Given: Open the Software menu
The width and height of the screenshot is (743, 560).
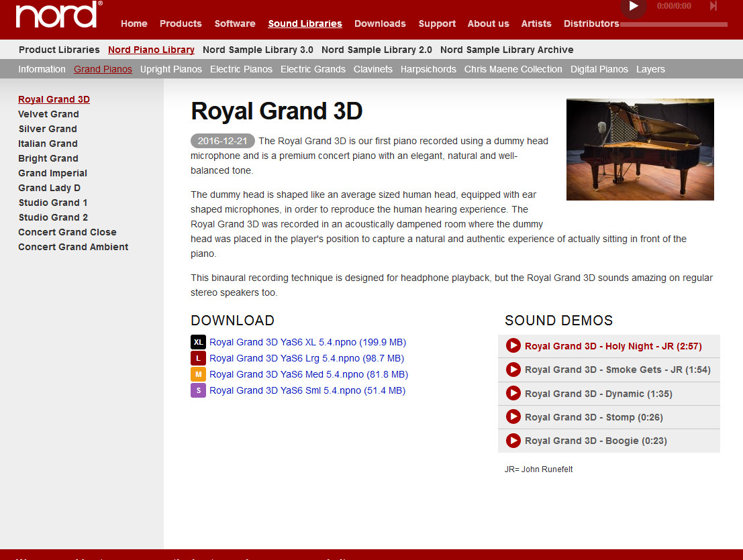Looking at the screenshot, I should (x=235, y=23).
